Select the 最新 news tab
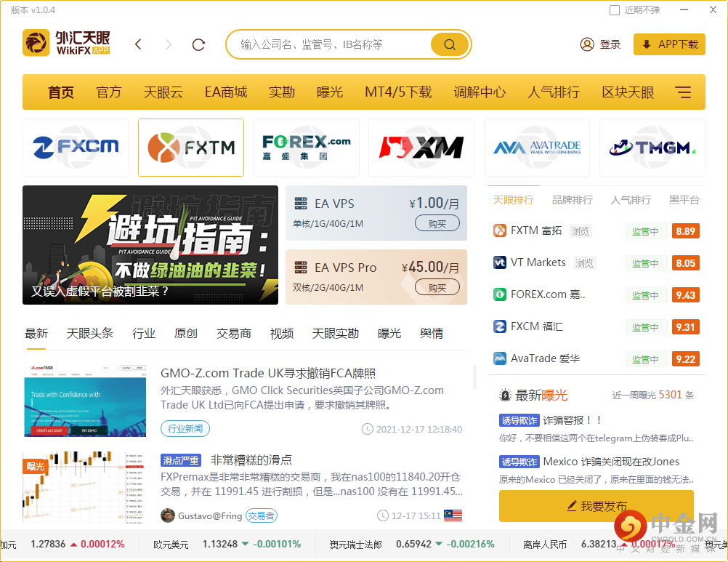This screenshot has height=562, width=728. 36,334
